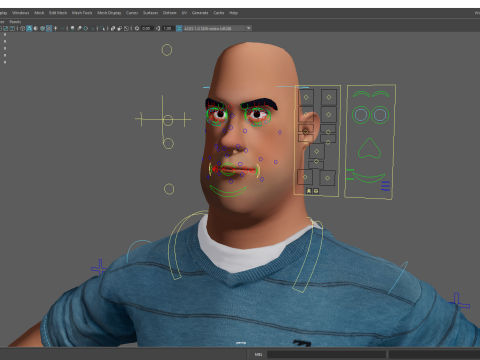Click the isolate select icon

point(102,28)
